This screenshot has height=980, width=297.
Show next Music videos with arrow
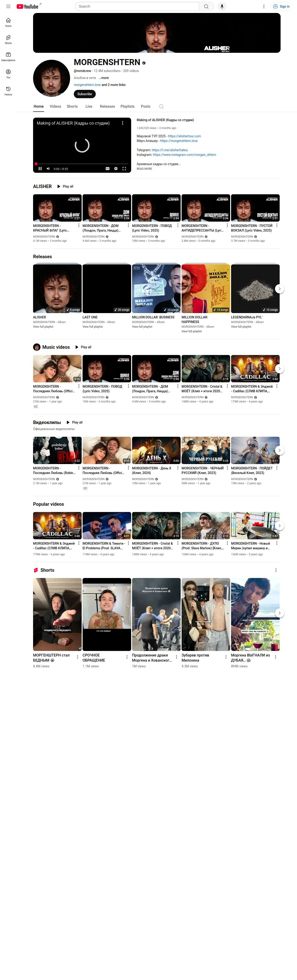pos(279,369)
